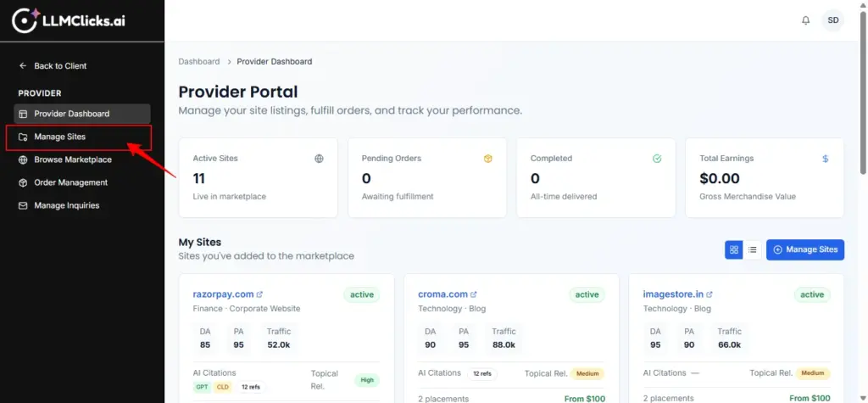Click the Dashboard breadcrumb link
This screenshot has width=868, height=403.
[x=198, y=62]
